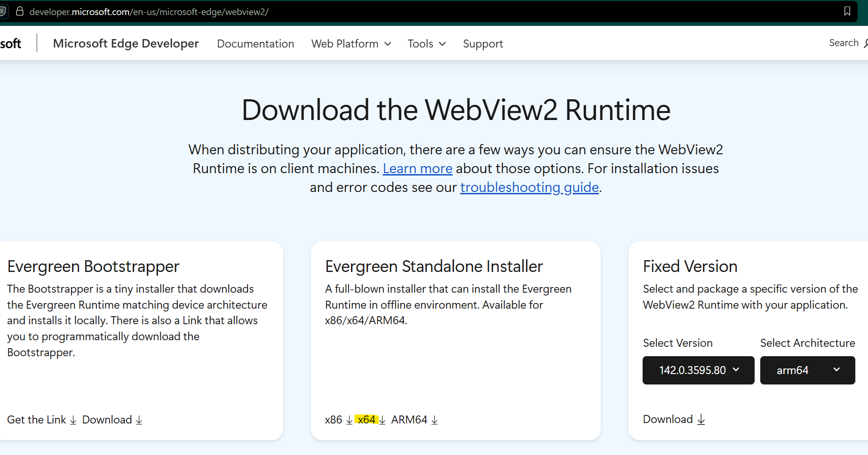Screen dimensions: 868x455
Task: Download the highlighted x64 installer
Action: coord(367,420)
